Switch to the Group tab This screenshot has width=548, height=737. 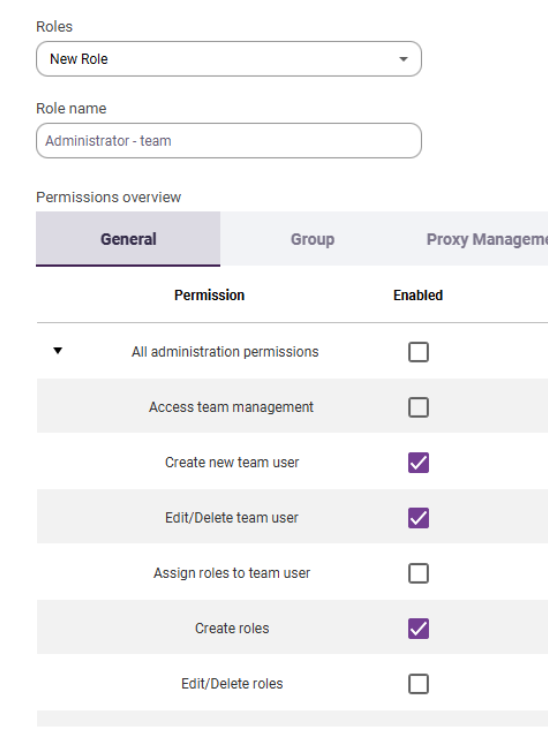click(x=313, y=239)
